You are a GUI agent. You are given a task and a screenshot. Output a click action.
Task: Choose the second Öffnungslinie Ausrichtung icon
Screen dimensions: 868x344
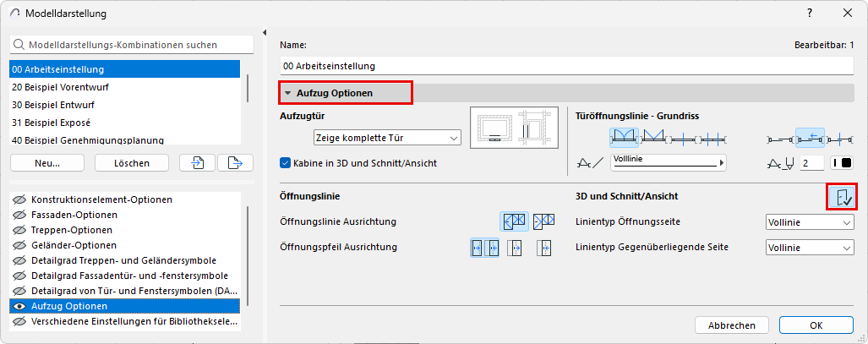[543, 221]
